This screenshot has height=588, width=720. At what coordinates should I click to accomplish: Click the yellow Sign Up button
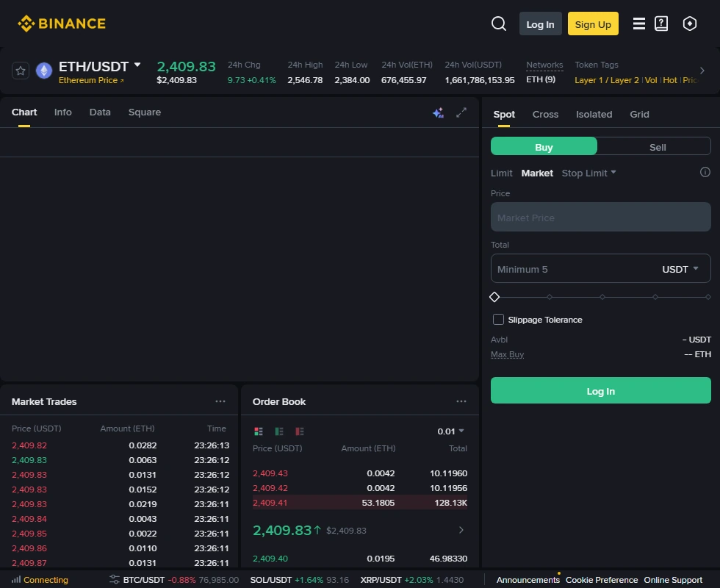593,24
